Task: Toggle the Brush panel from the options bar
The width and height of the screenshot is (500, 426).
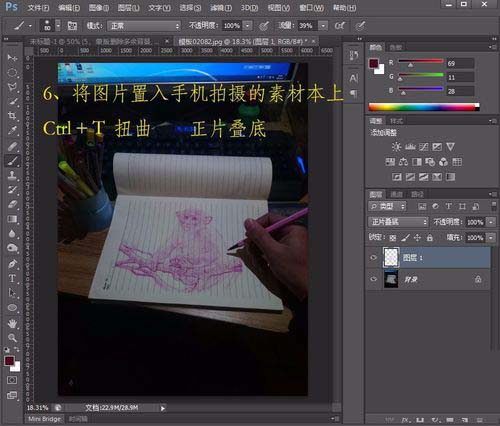Action: pos(72,26)
